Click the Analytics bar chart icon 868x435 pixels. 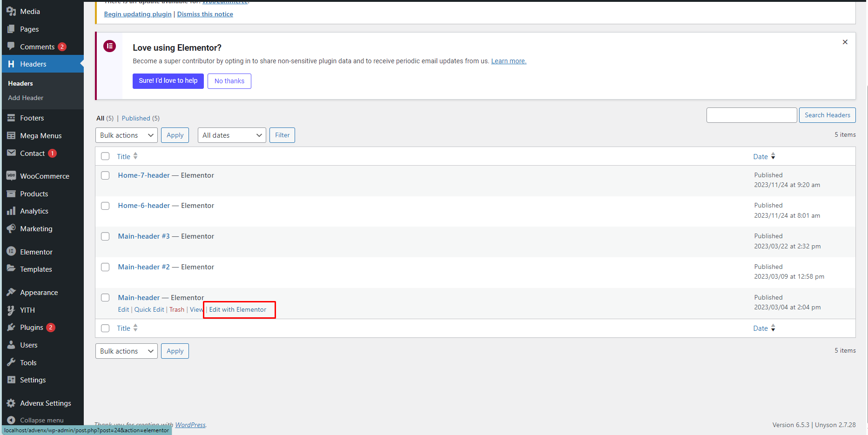pos(11,211)
